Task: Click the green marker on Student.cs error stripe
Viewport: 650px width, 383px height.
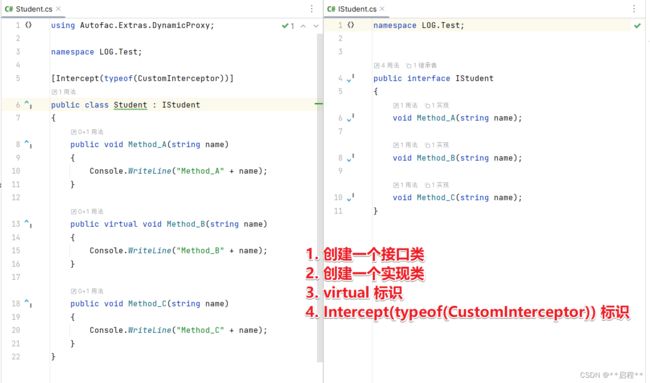Action: pyautogui.click(x=319, y=103)
